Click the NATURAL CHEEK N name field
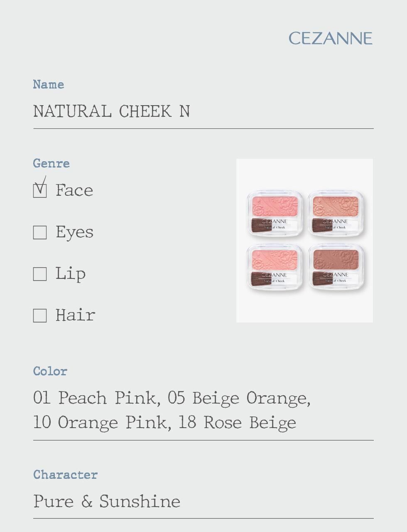The width and height of the screenshot is (407, 532). pyautogui.click(x=112, y=111)
